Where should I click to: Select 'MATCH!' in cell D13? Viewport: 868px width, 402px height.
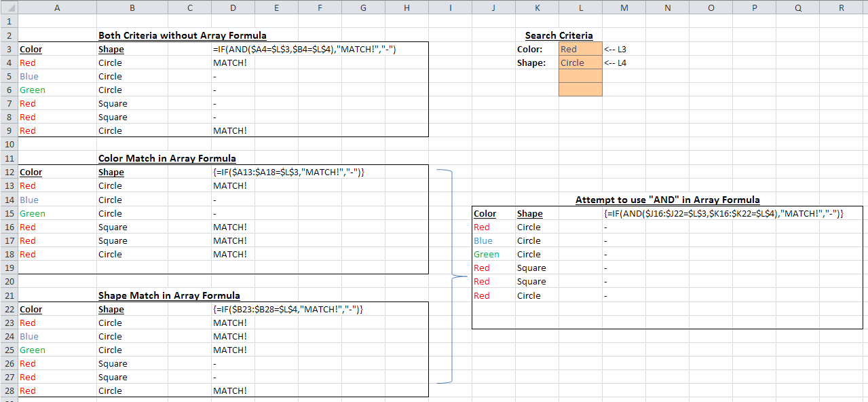tap(230, 185)
